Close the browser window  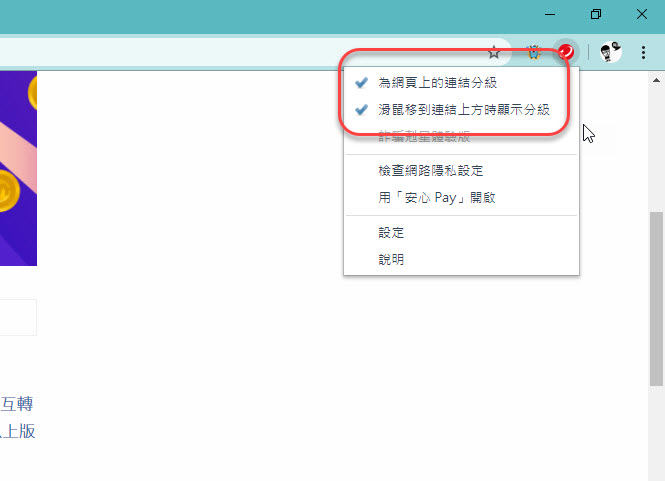[642, 14]
